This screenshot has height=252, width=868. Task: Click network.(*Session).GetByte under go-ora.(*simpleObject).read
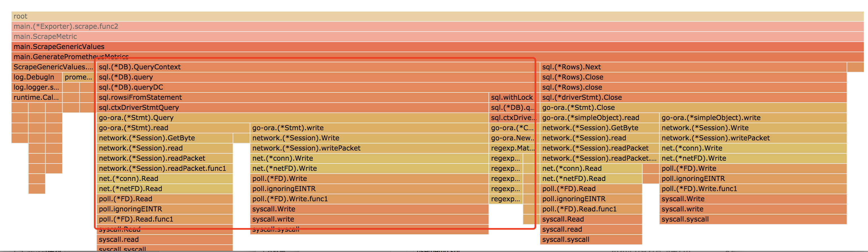pyautogui.click(x=600, y=128)
